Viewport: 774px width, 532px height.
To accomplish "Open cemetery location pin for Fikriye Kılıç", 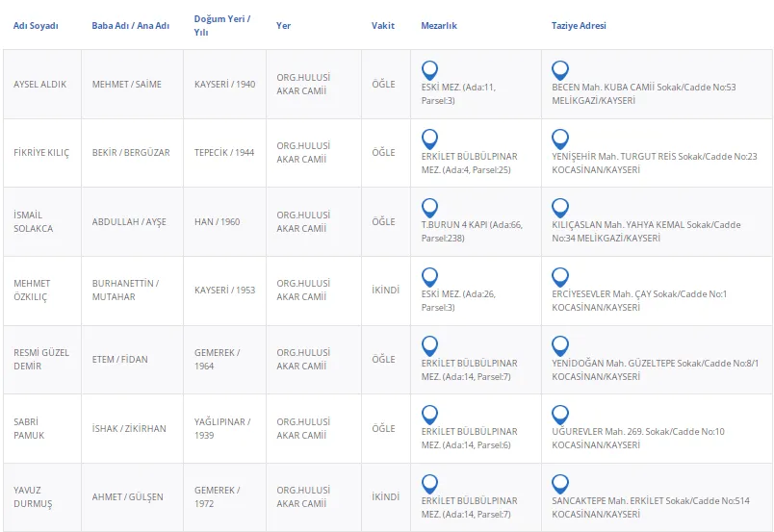I will [x=429, y=139].
